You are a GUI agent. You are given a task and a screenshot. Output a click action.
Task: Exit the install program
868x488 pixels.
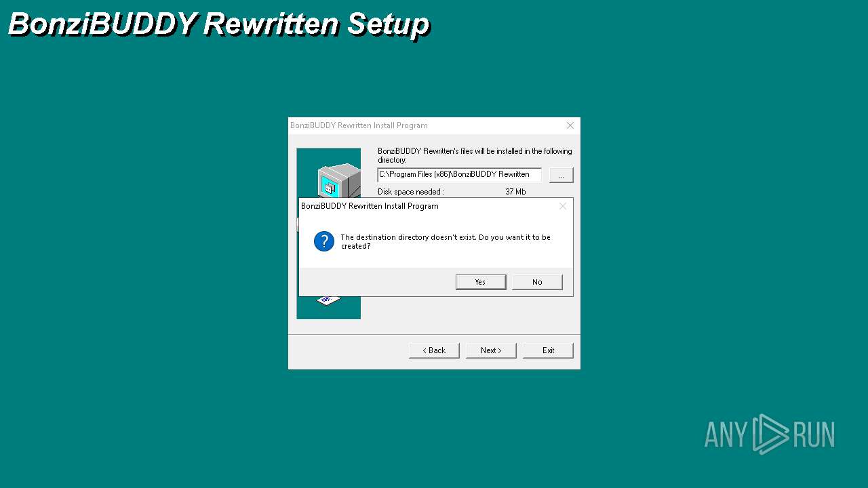point(548,350)
